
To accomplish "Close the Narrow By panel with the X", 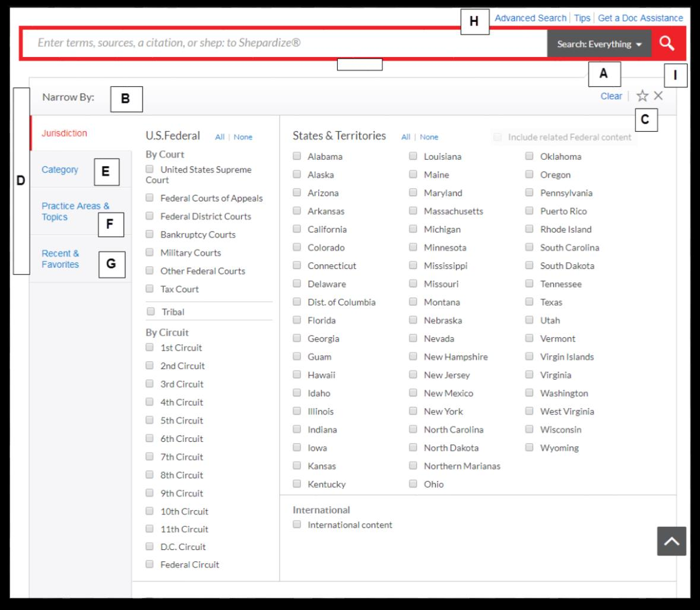I will pos(658,96).
